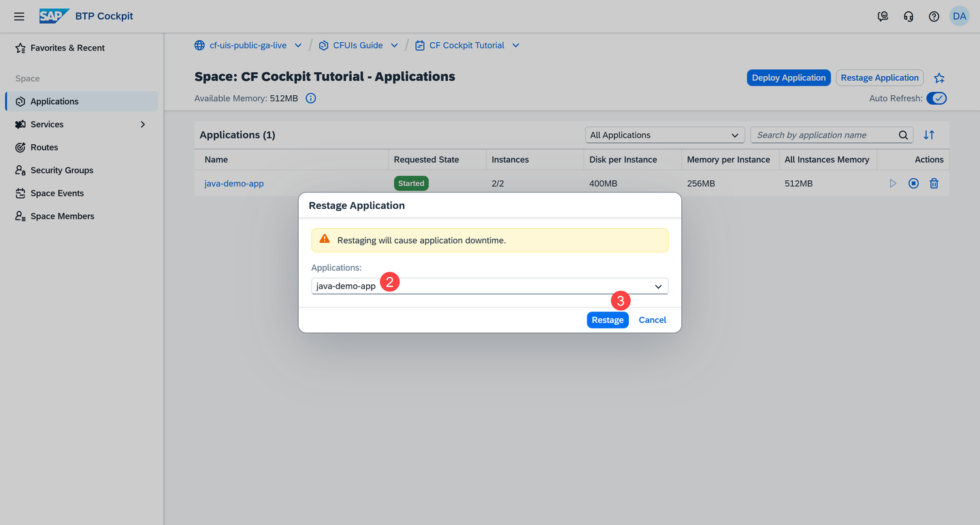Image resolution: width=980 pixels, height=525 pixels.
Task: Add this space to favorites with star icon
Action: [939, 78]
